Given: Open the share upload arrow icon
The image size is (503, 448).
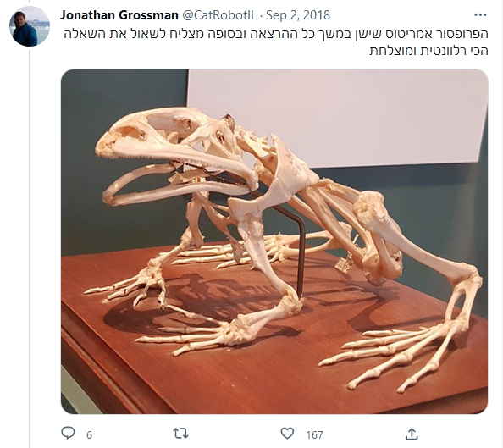Looking at the screenshot, I should point(412,434).
